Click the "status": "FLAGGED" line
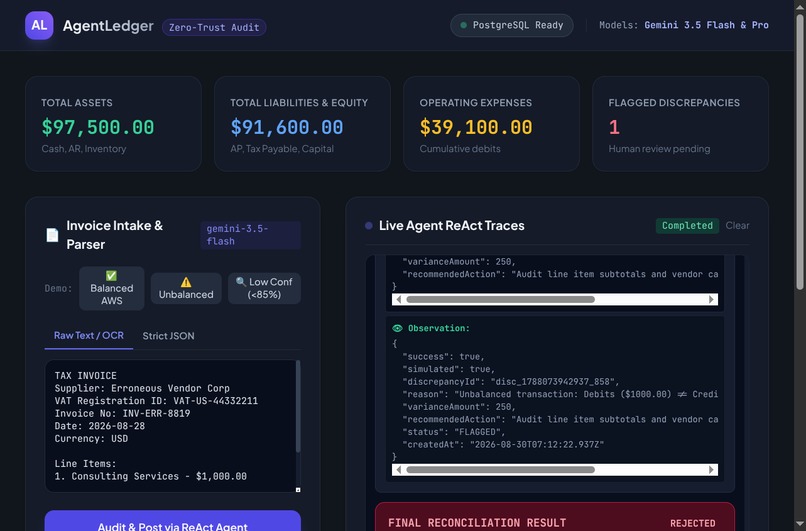The height and width of the screenshot is (531, 806). pyautogui.click(x=453, y=432)
